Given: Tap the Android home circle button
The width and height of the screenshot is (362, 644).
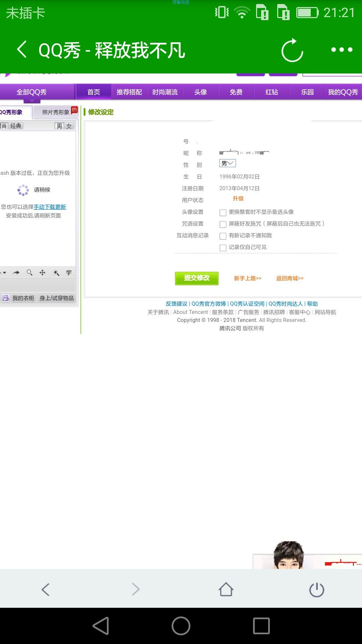Looking at the screenshot, I should (181, 626).
